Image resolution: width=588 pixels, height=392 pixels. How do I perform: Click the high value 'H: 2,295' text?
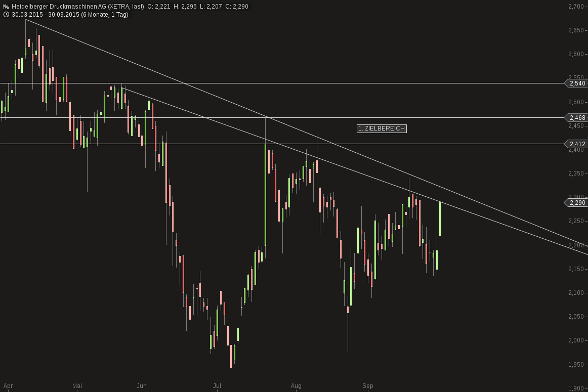(185, 7)
